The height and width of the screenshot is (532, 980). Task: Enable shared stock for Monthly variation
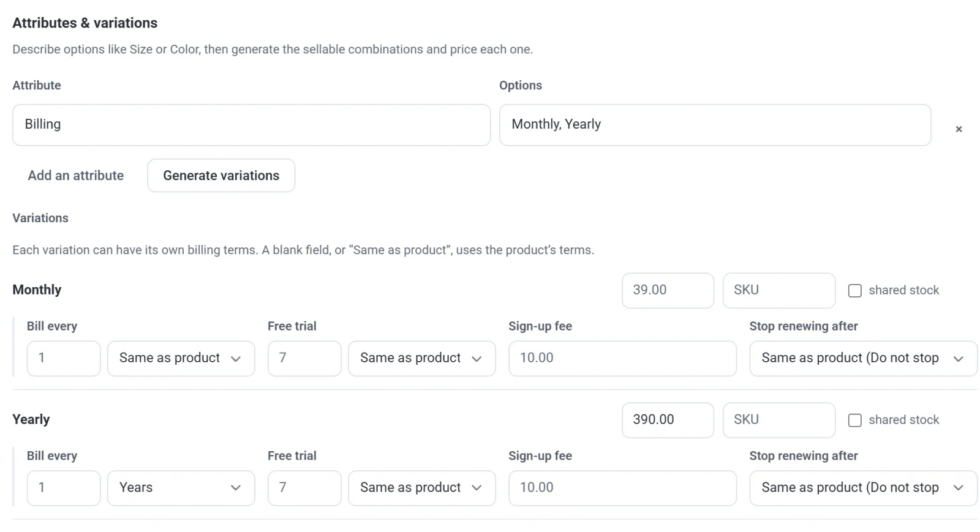pyautogui.click(x=854, y=291)
